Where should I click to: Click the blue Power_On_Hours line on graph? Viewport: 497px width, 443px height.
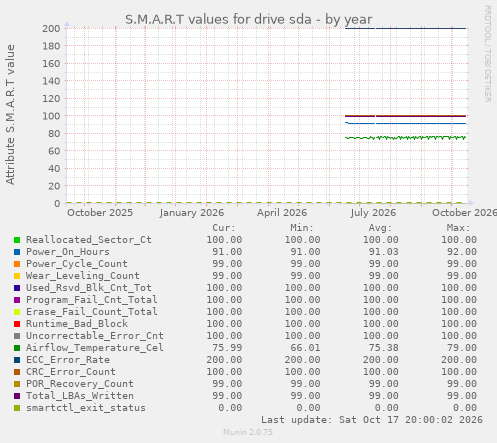coord(405,124)
